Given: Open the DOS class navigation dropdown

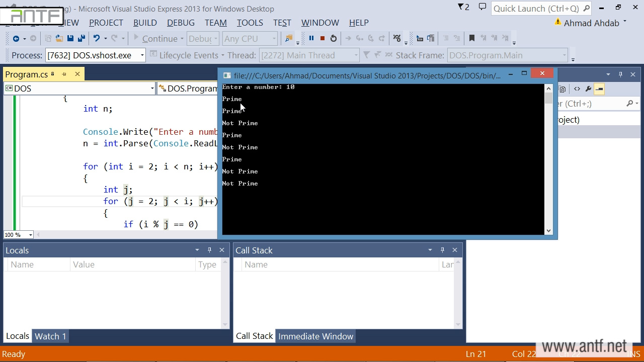Looking at the screenshot, I should coord(152,88).
